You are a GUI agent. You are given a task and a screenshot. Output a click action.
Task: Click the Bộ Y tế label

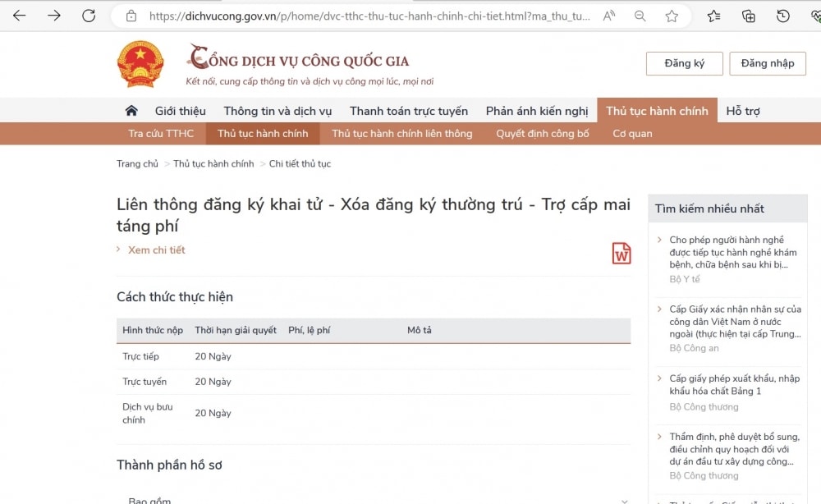685,279
